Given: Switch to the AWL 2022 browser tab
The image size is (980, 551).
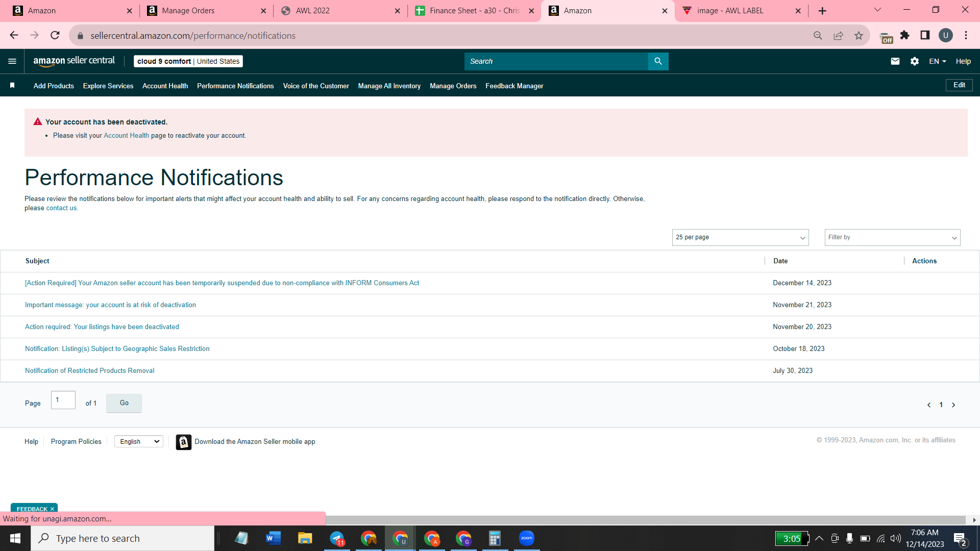Looking at the screenshot, I should tap(341, 11).
